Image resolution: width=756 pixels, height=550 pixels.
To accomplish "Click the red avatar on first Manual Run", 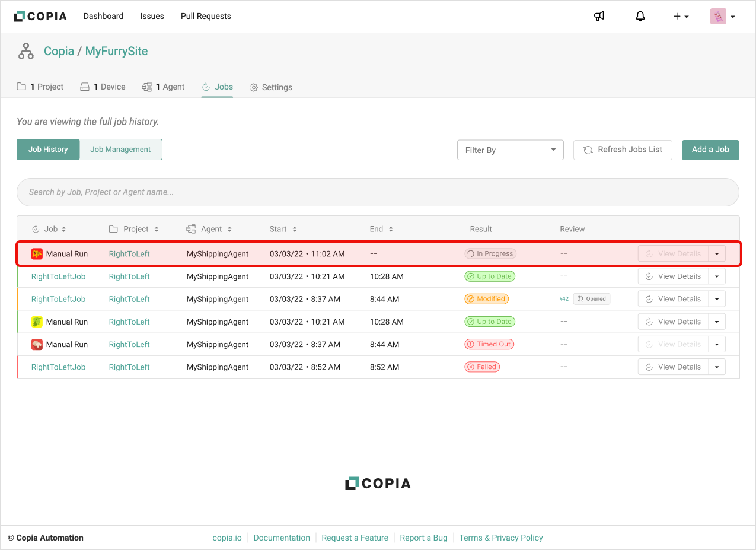I will point(37,254).
